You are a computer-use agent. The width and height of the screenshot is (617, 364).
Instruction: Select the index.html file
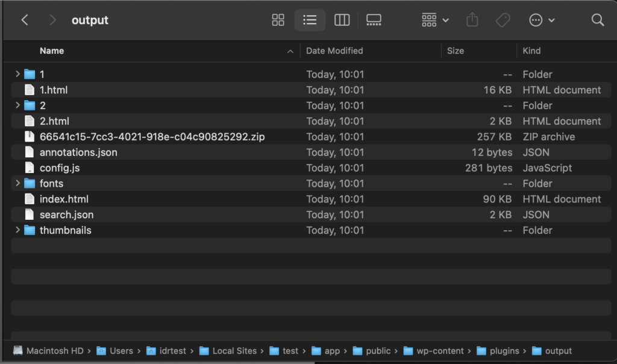64,199
